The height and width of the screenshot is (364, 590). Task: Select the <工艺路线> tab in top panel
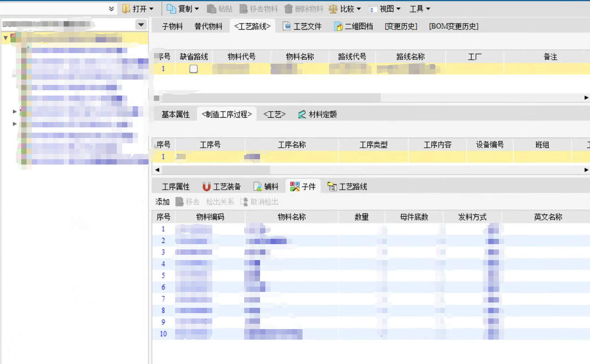click(252, 27)
